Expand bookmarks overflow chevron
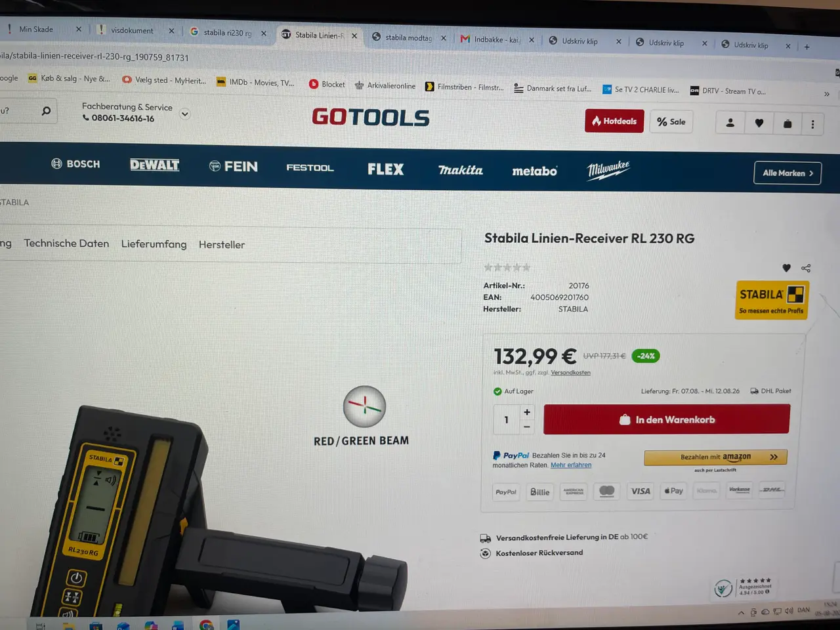 click(826, 94)
